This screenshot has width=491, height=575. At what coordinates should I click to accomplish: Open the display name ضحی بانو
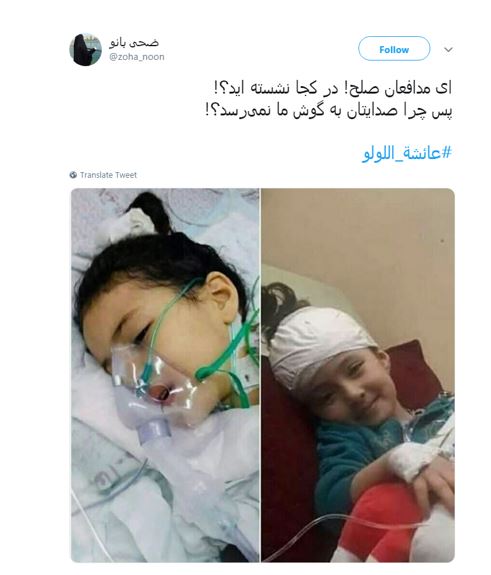pos(134,43)
